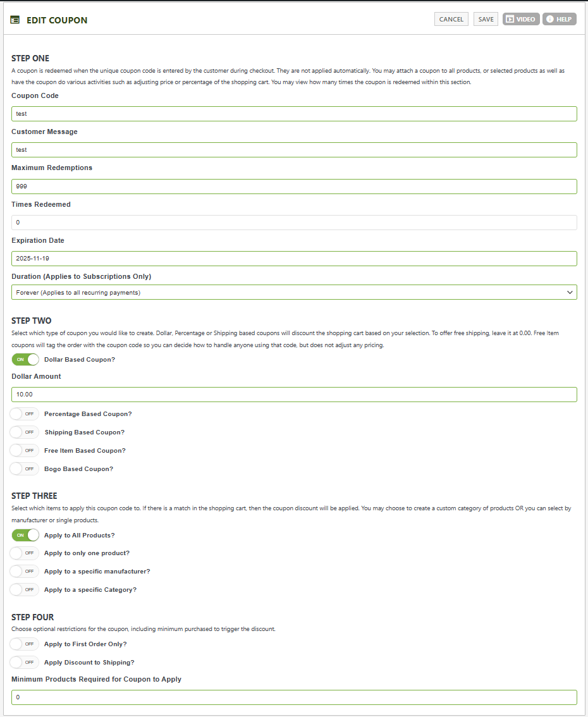The image size is (588, 717).
Task: Click the Video play icon
Action: click(510, 20)
